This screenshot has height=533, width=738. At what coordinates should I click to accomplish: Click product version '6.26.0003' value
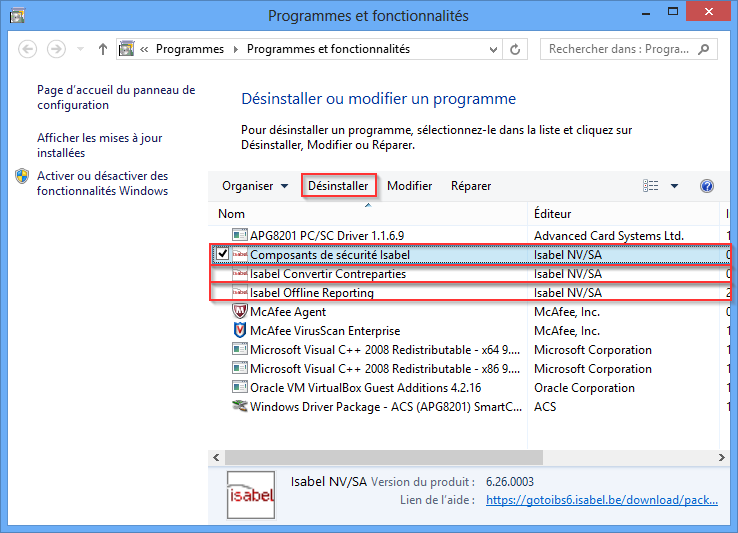510,482
